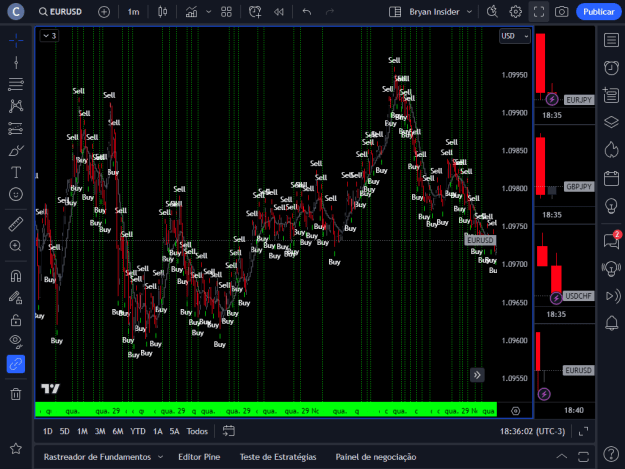Maximize the chart pane
Viewport: 625px width, 469px height.
pos(583,431)
